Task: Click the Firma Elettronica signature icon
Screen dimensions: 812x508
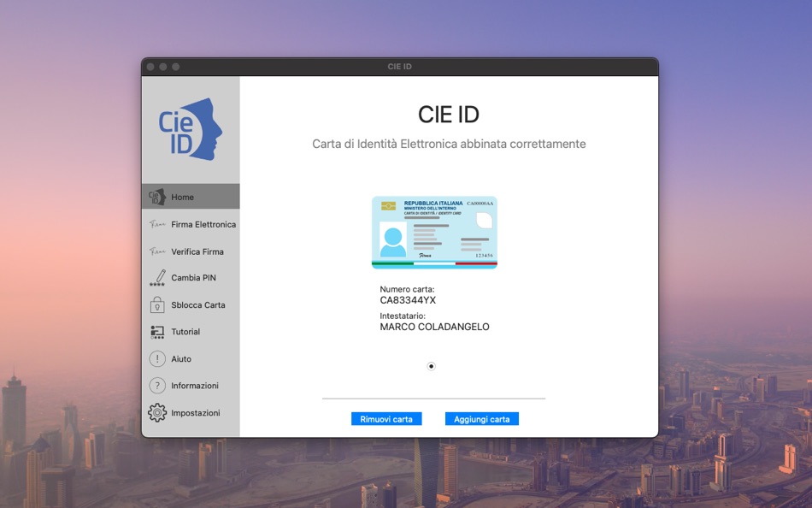Action: click(x=157, y=224)
